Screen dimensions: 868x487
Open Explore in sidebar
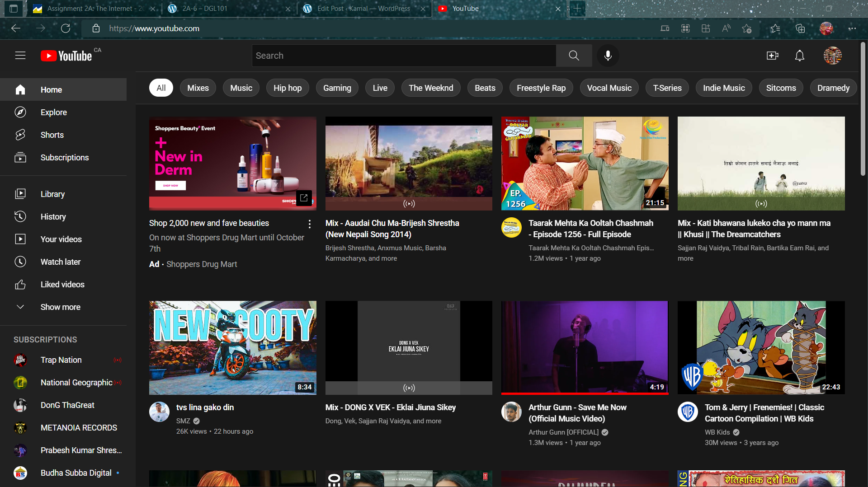click(63, 112)
